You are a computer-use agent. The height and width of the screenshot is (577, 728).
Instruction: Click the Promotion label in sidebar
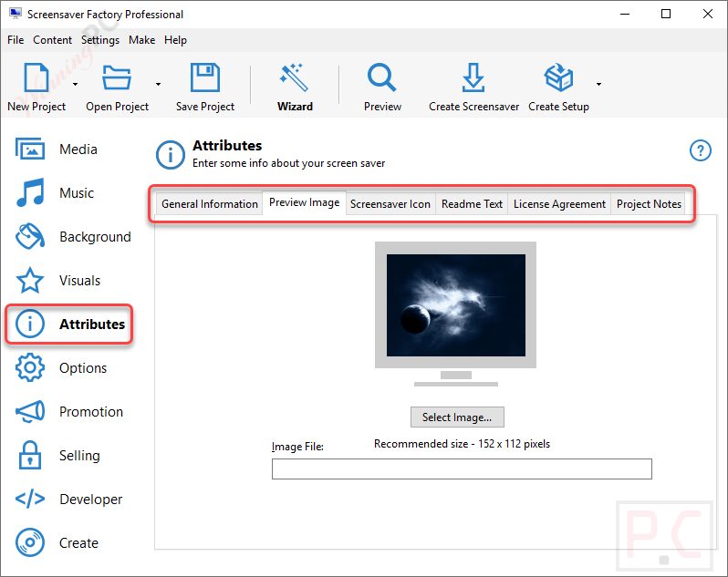click(91, 412)
